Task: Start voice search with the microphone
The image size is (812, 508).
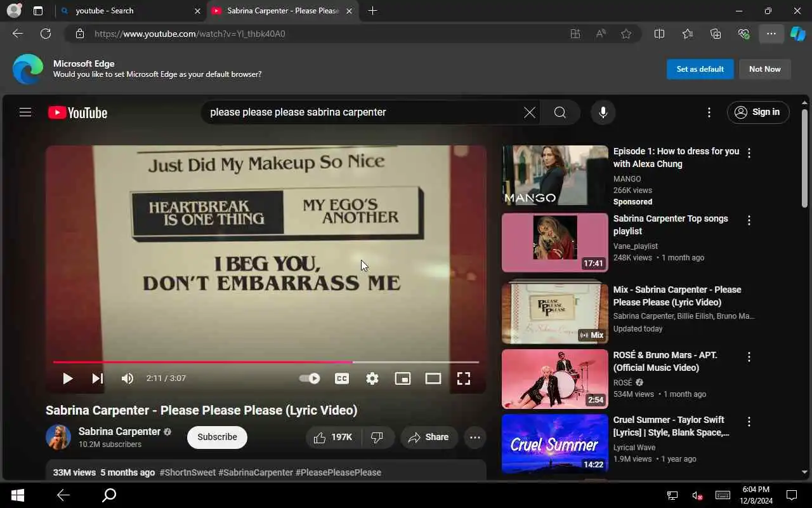Action: (603, 112)
